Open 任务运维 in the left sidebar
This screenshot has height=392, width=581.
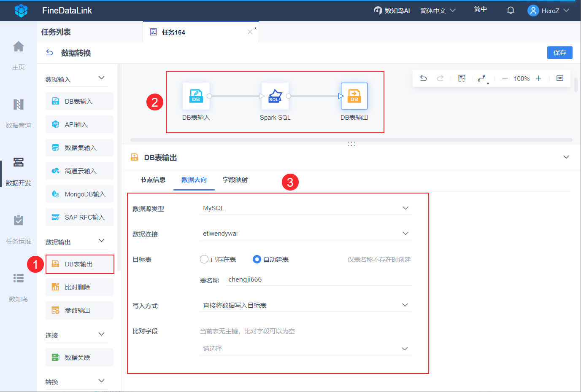tap(18, 229)
